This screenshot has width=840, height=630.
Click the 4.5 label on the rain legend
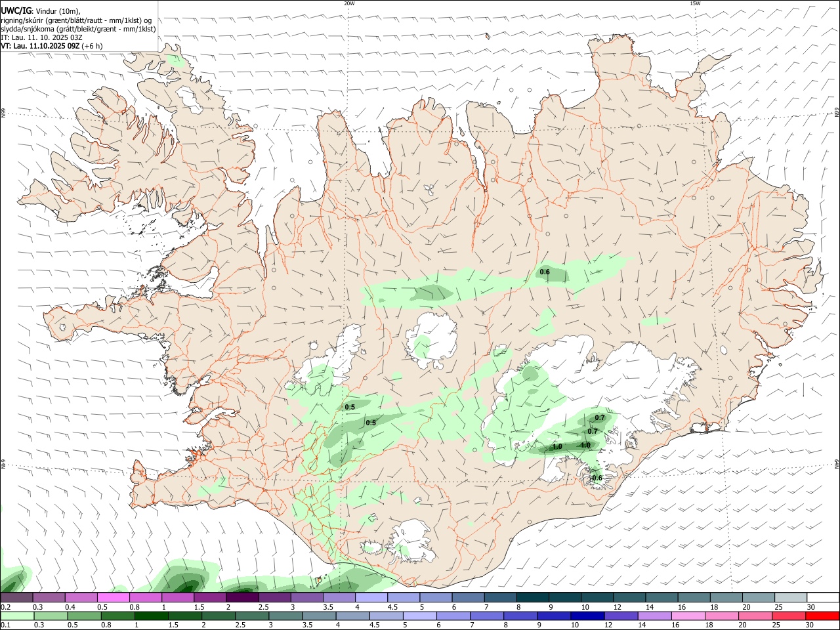(374, 625)
